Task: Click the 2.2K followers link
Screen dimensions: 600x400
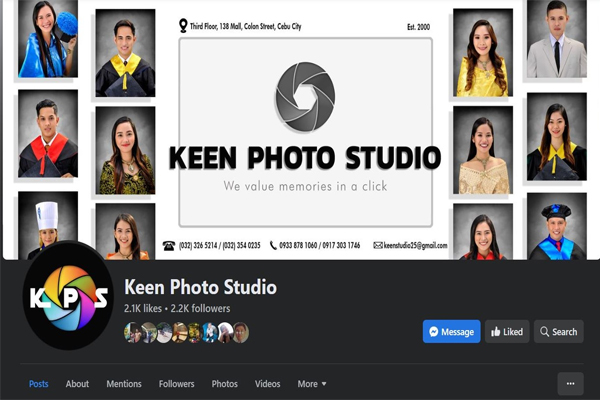Action: tap(200, 308)
